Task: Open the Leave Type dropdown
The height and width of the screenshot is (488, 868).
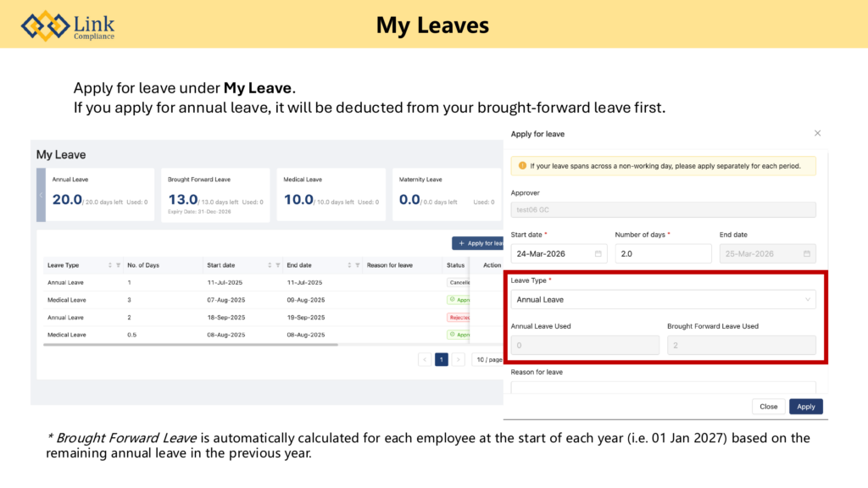Action: (x=663, y=299)
